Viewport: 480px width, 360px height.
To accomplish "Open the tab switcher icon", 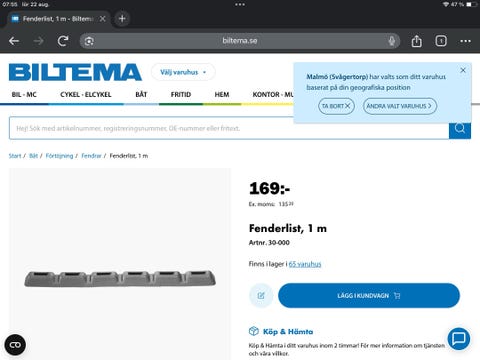I will [x=441, y=41].
